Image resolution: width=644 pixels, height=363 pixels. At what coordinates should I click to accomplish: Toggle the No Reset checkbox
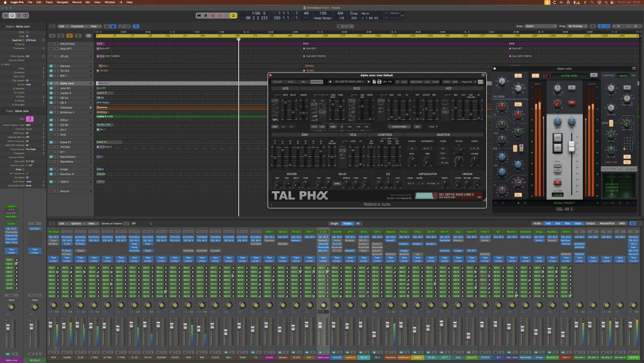pos(27,177)
